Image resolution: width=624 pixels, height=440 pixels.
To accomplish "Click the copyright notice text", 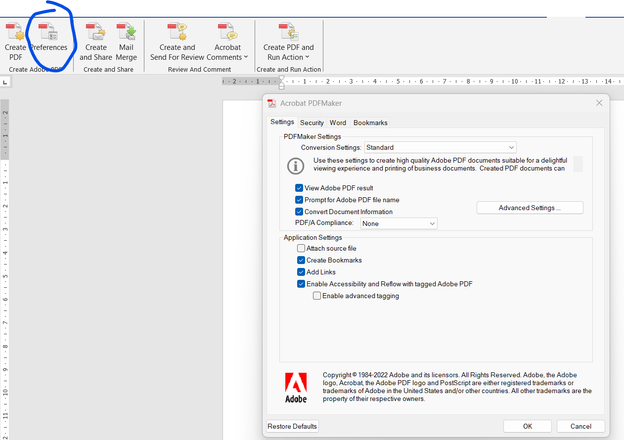I will [x=457, y=387].
